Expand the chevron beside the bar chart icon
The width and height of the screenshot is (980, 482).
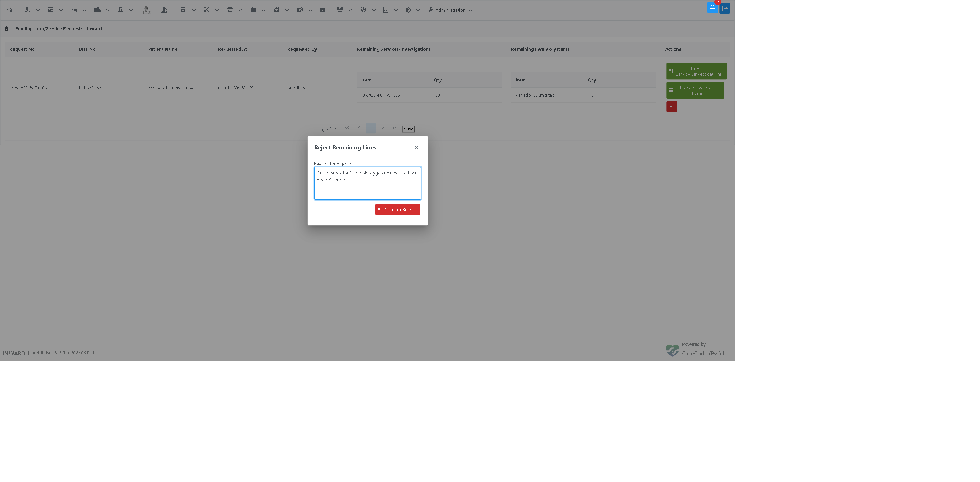pyautogui.click(x=396, y=11)
